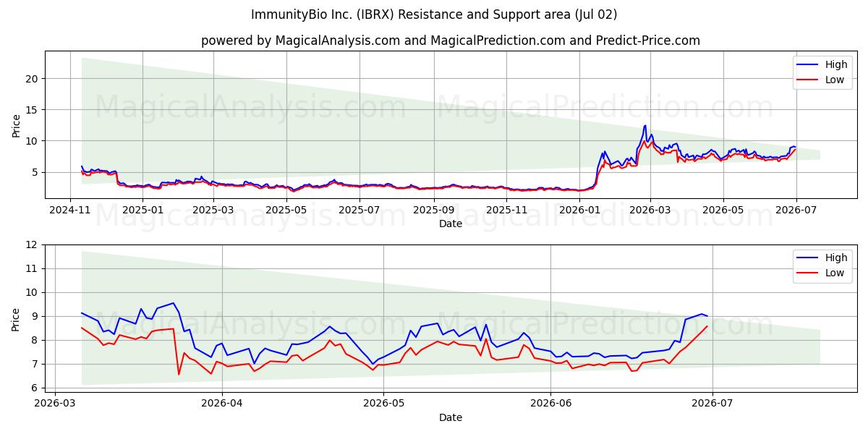This screenshot has width=868, height=434.
Task: Click the y-axis value '11' in the bottom chart
Action: (x=33, y=268)
